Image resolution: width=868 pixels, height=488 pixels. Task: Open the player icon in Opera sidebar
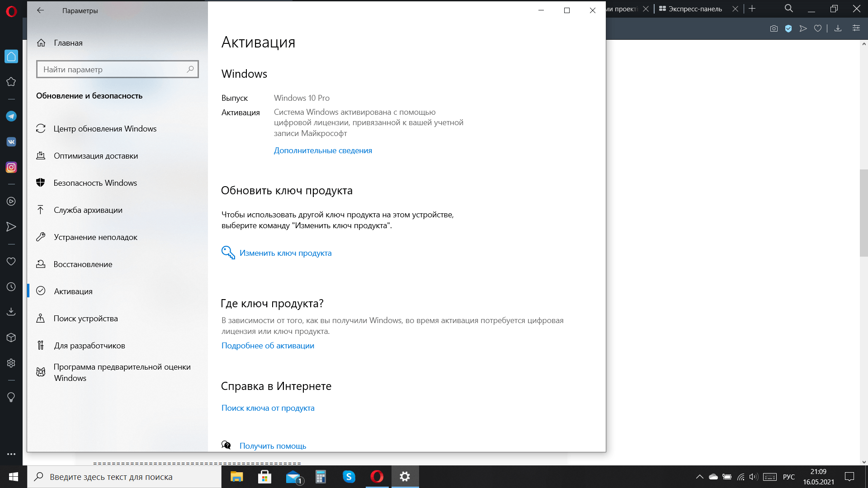coord(11,202)
